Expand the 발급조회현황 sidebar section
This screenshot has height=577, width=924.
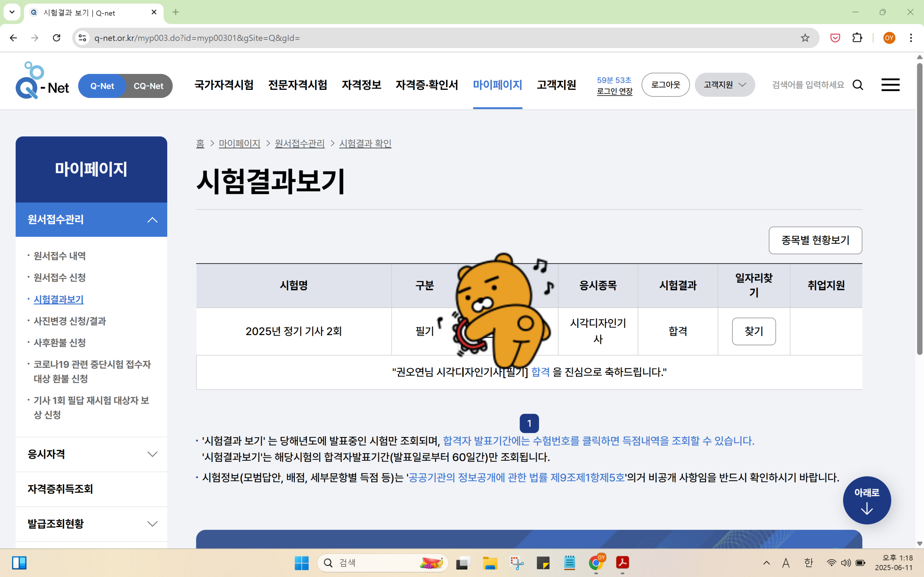[152, 523]
